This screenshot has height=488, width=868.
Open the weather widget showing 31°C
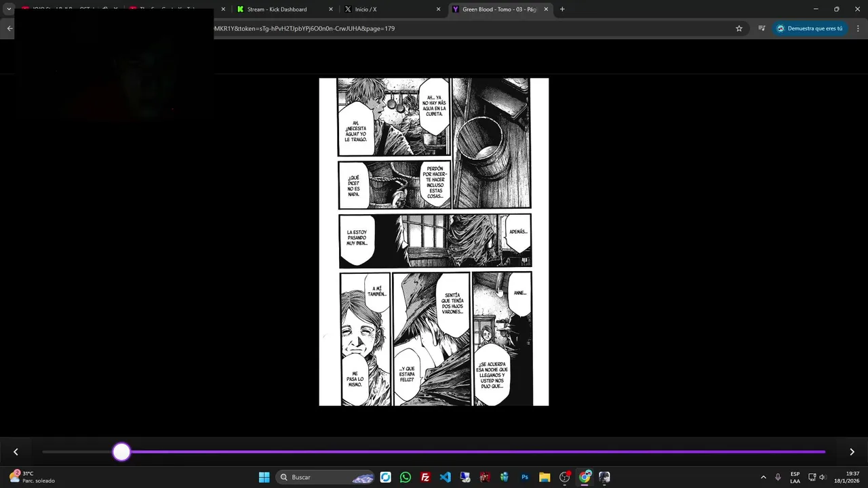click(32, 477)
